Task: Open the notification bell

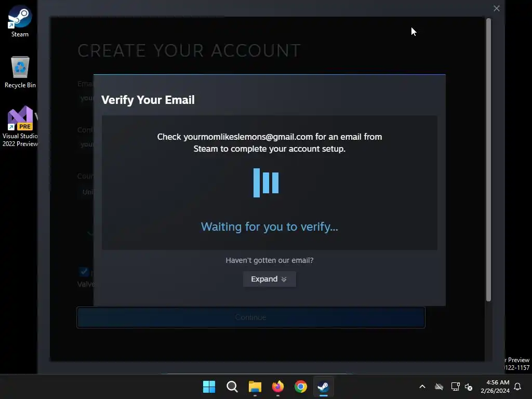Action: coord(517,387)
